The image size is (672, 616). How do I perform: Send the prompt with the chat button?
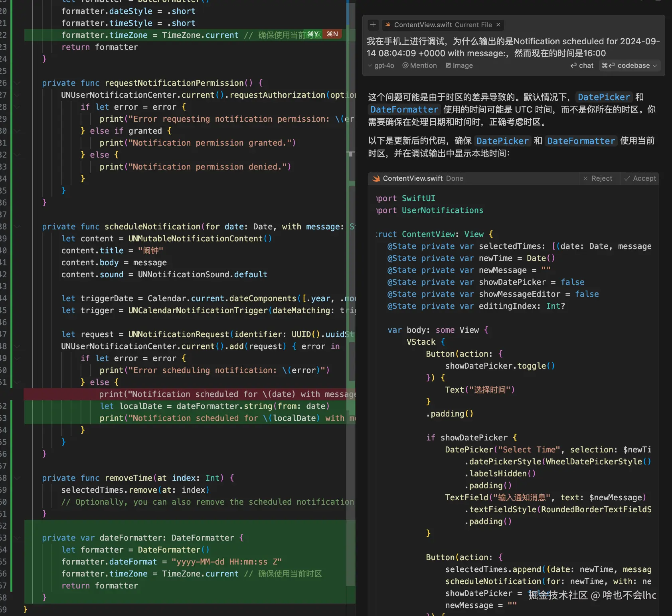coord(582,65)
